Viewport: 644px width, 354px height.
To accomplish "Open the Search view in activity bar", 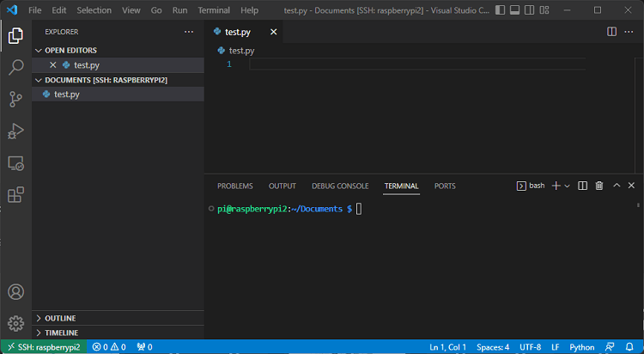I will tap(15, 67).
